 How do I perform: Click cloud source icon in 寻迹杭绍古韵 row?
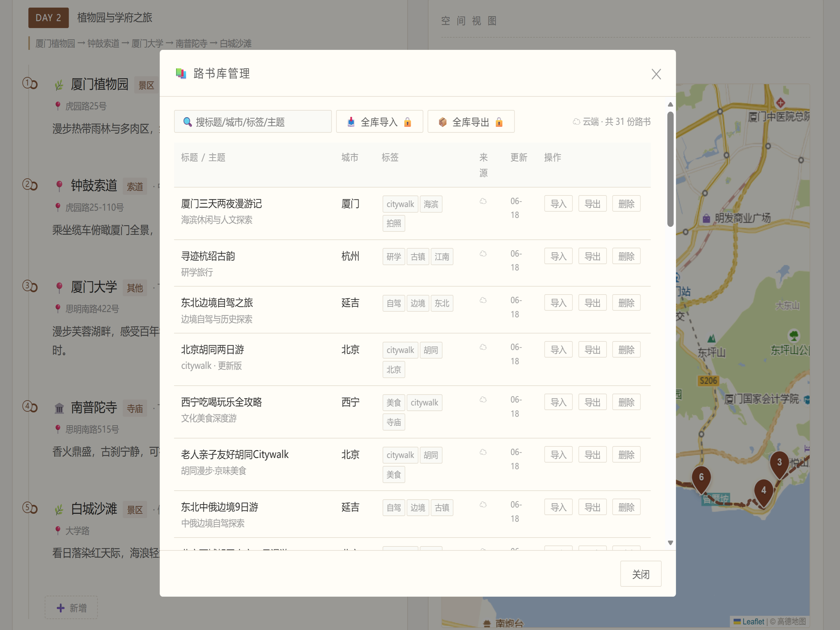pyautogui.click(x=483, y=254)
